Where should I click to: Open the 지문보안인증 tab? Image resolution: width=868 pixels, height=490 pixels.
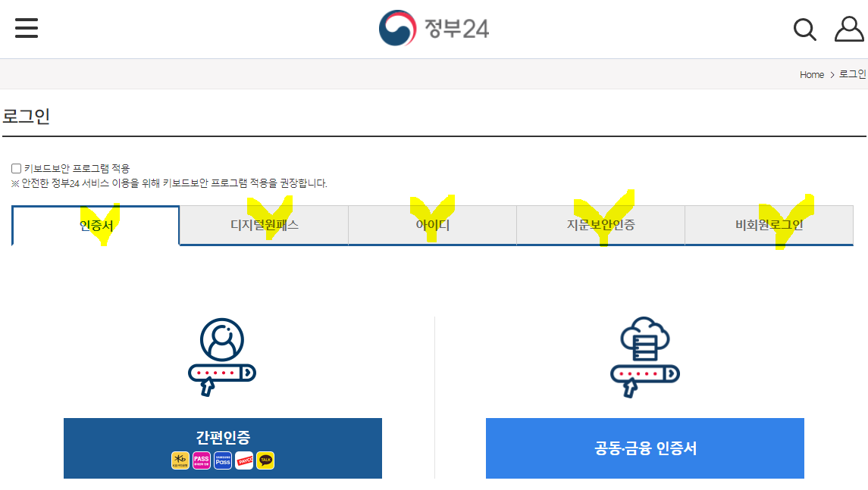click(600, 225)
